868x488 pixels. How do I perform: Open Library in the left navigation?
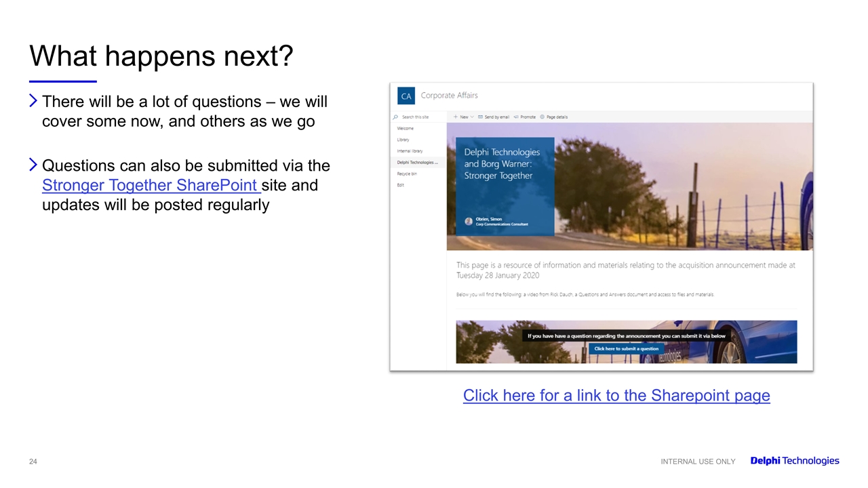(x=403, y=140)
